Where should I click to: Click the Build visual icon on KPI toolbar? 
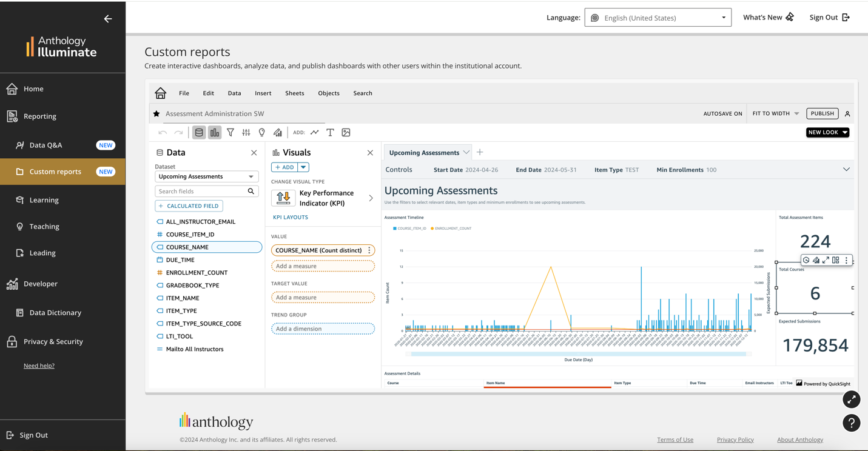[816, 260]
